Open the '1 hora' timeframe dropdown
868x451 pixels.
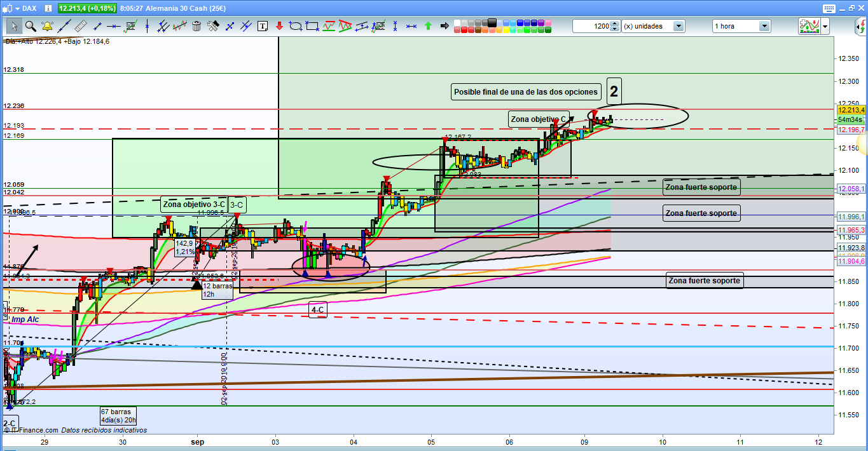point(764,26)
